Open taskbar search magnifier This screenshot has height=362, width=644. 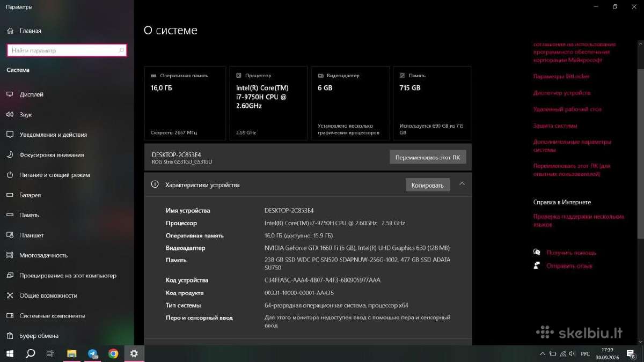[x=31, y=353]
